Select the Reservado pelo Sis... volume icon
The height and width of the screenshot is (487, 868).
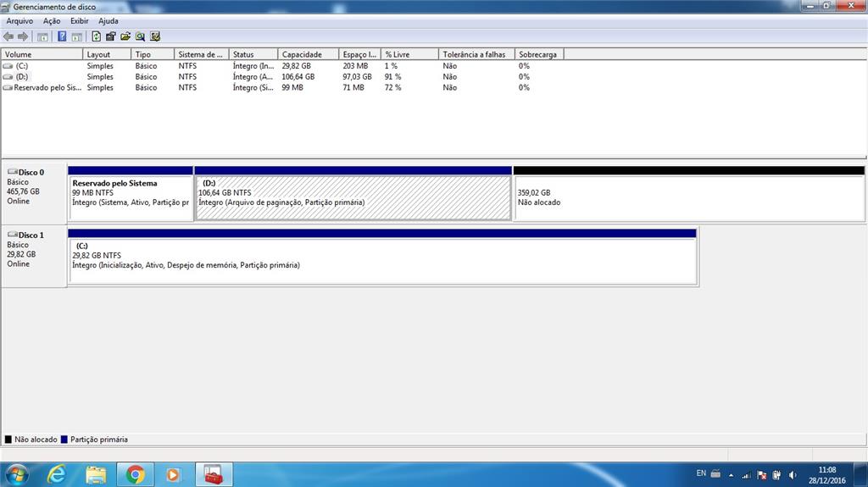tap(8, 87)
